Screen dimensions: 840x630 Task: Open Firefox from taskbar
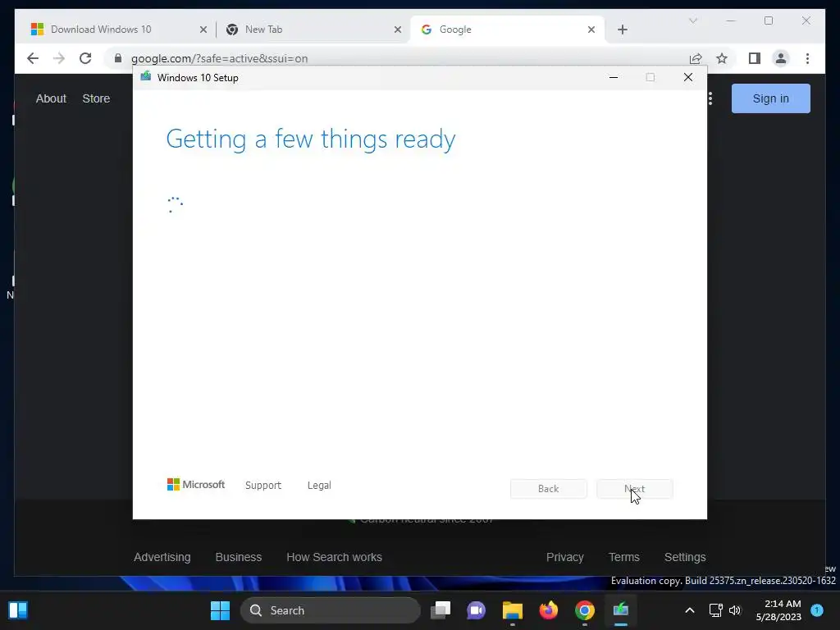coord(548,610)
